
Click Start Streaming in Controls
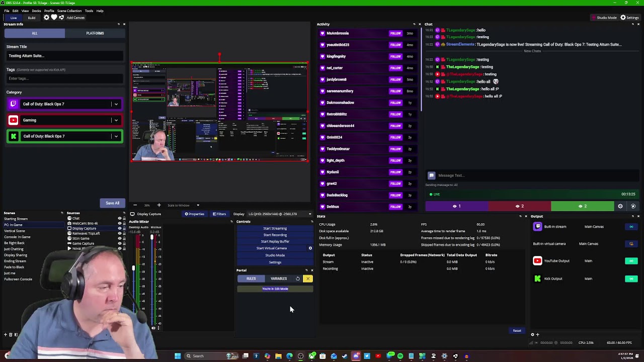pos(275,228)
